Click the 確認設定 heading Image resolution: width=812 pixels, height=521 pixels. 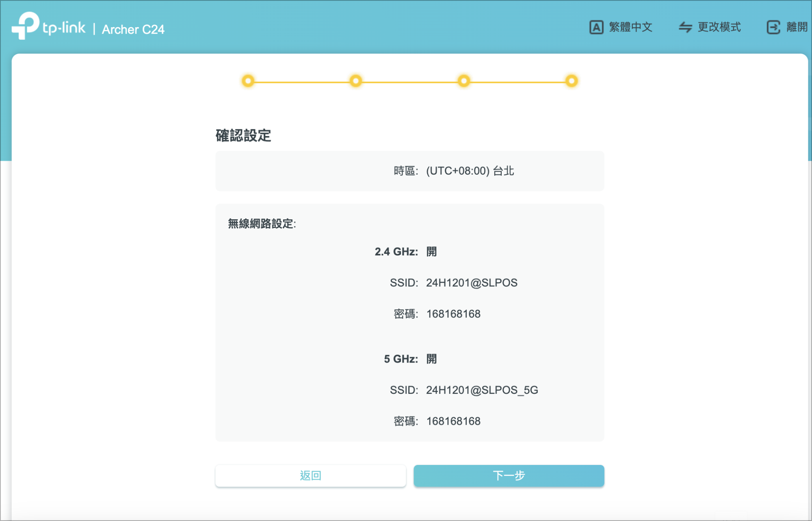pyautogui.click(x=243, y=136)
